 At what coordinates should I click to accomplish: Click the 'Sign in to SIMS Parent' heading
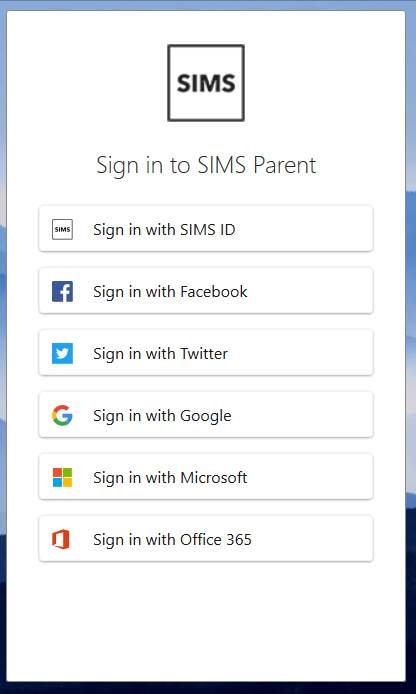click(206, 166)
